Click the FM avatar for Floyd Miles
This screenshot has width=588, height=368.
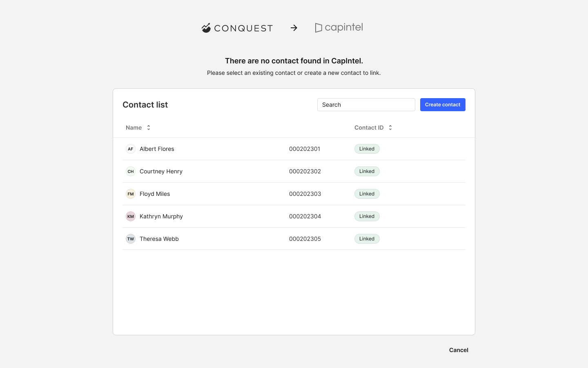click(131, 194)
